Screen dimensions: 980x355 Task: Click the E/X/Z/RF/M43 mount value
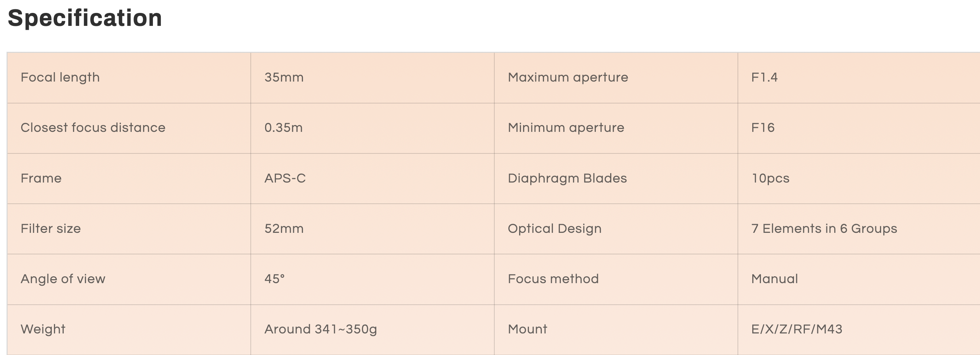click(x=797, y=329)
